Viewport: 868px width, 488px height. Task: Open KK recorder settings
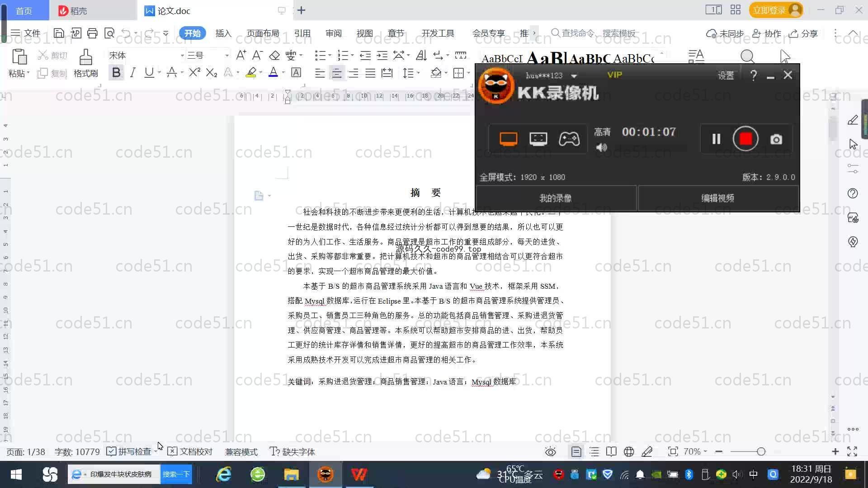[726, 75]
